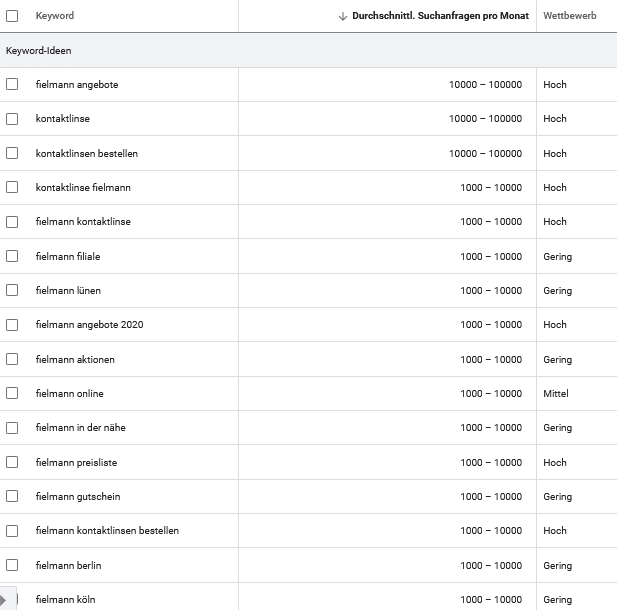Select the fielmann angebote 2020 checkbox
The width and height of the screenshot is (620, 615).
(12, 325)
